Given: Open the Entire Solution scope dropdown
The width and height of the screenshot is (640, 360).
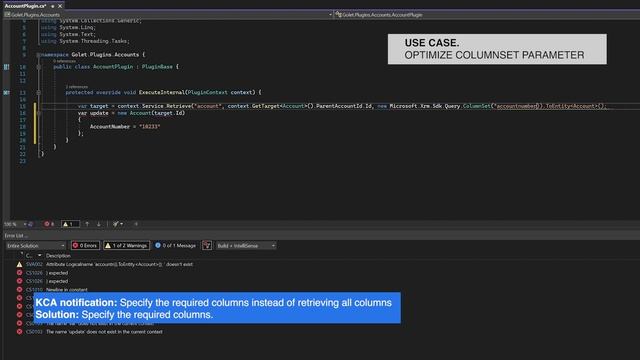Looking at the screenshot, I should tap(36, 246).
